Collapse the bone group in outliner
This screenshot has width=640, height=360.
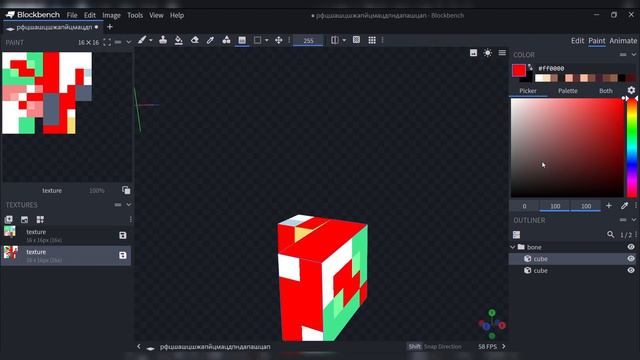513,247
